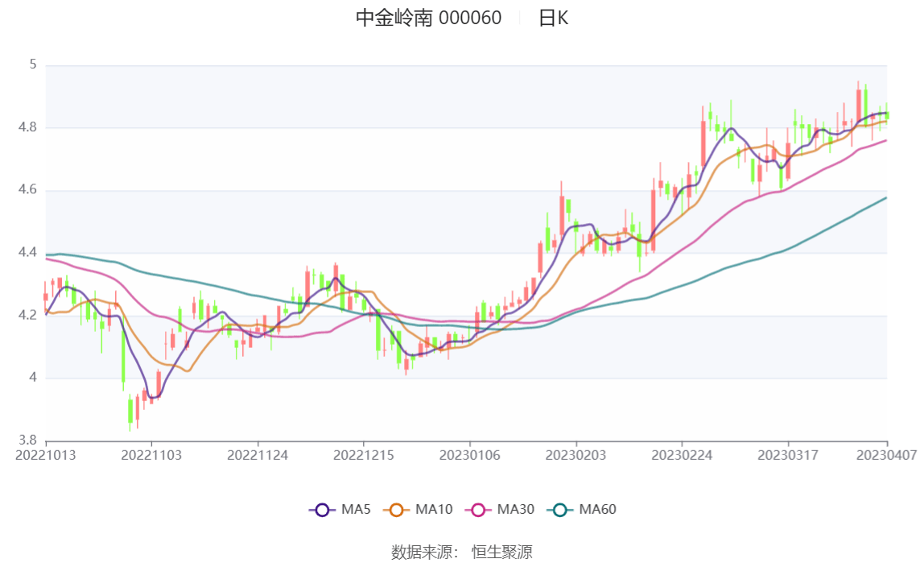This screenshot has height=563, width=924.
Task: Click the y-axis value 4.4
Action: (x=27, y=252)
